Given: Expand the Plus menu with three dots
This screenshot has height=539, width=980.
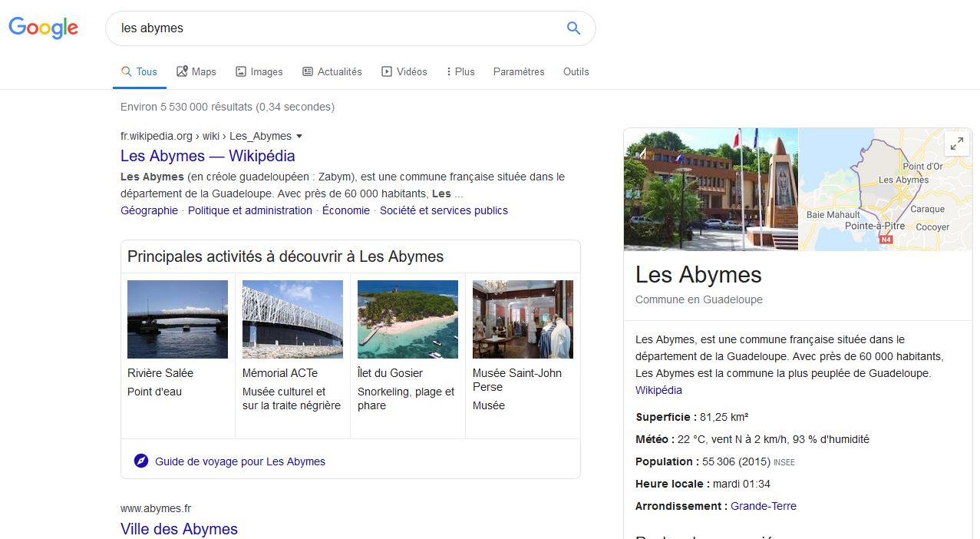Looking at the screenshot, I should [x=460, y=71].
